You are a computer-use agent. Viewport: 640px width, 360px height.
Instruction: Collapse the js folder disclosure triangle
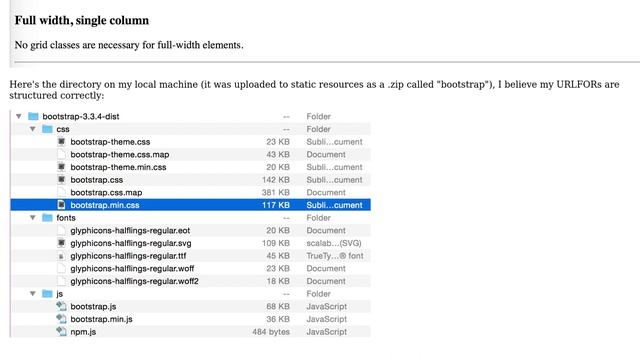pos(33,293)
